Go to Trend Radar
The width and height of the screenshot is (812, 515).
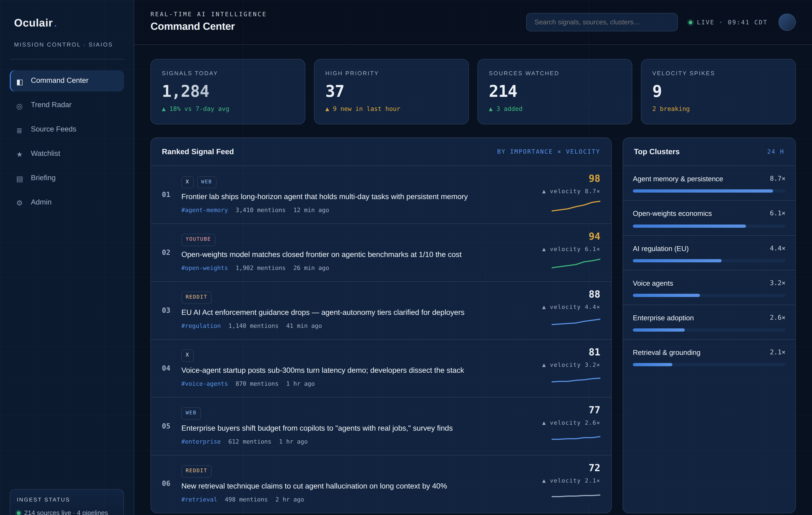coord(67,105)
